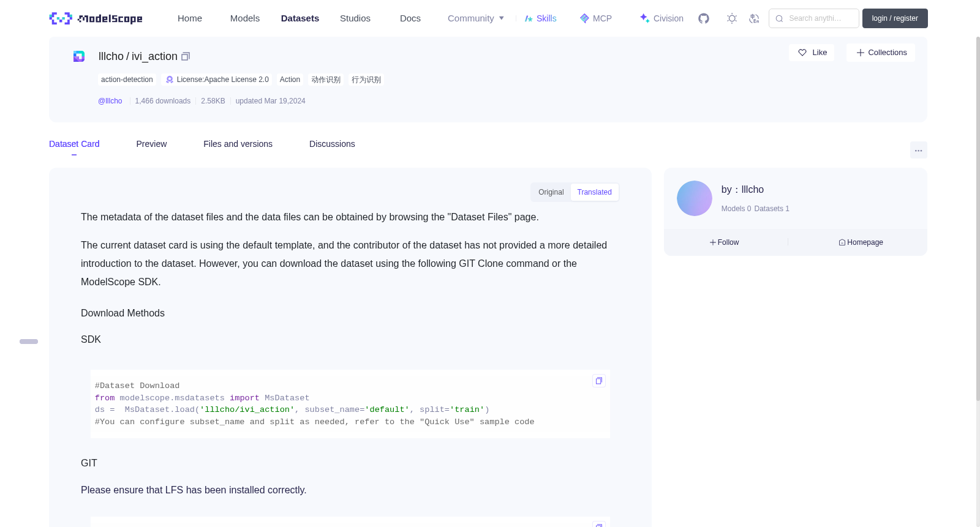Click the 'Datasets 1' count text
This screenshot has width=980, height=527.
tap(772, 209)
